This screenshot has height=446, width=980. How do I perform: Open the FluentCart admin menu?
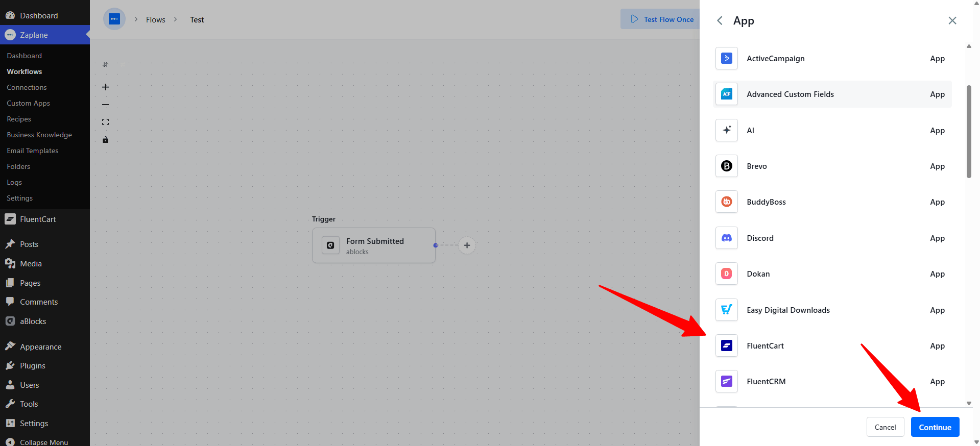pyautogui.click(x=45, y=219)
